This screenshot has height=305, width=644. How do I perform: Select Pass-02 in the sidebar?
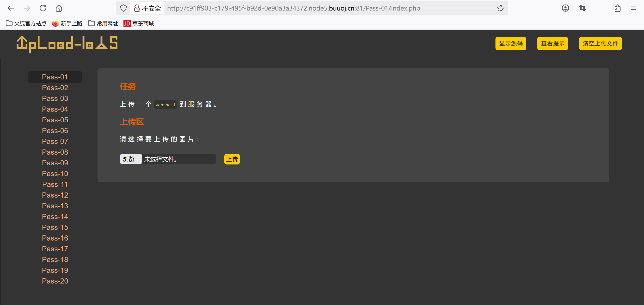pos(55,88)
